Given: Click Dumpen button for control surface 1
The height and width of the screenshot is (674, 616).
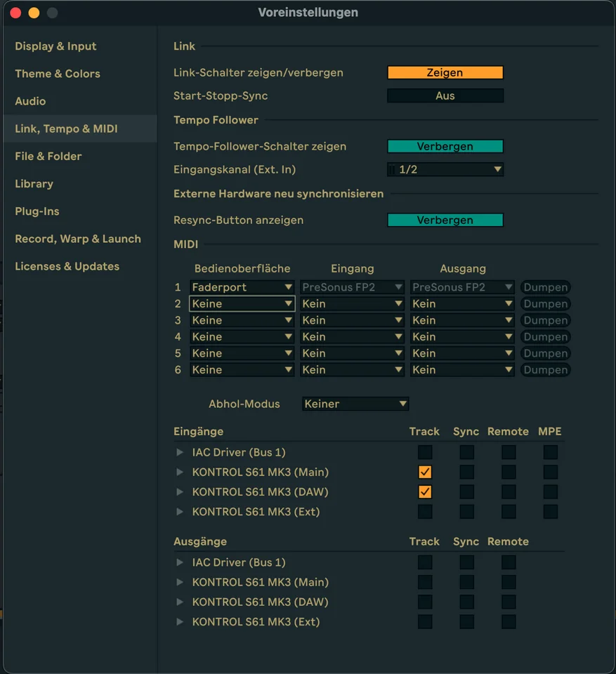Looking at the screenshot, I should pos(545,287).
